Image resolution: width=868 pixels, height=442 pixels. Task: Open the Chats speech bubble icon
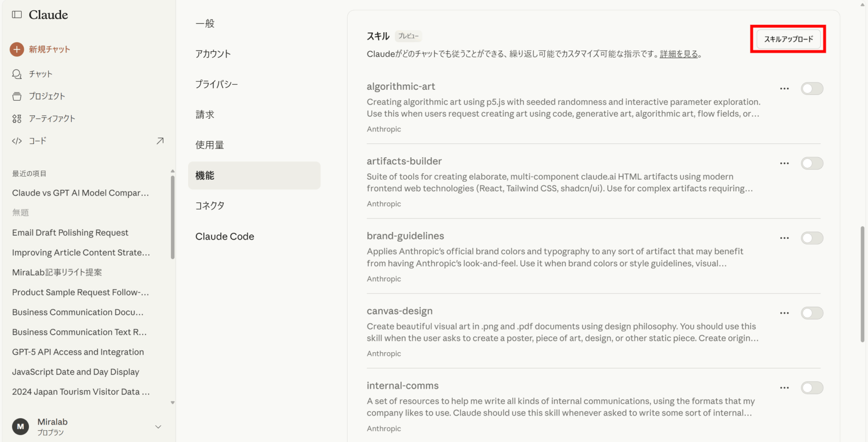[17, 74]
